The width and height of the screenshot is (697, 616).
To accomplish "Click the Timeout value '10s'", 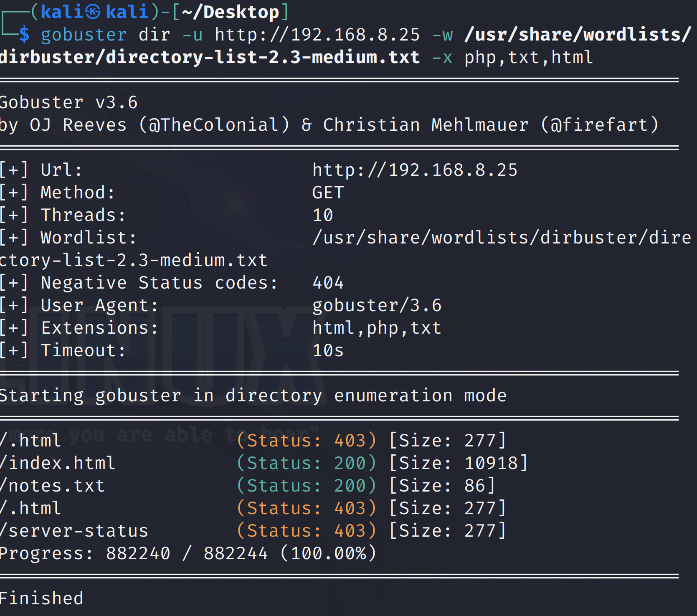I will point(328,350).
